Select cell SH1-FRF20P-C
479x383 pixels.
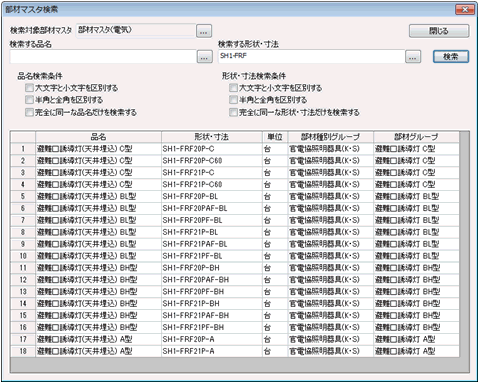pyautogui.click(x=212, y=149)
